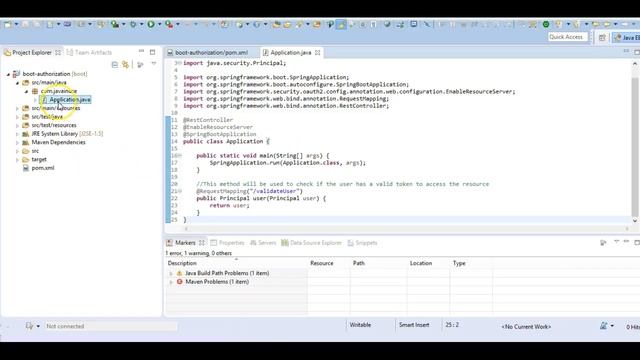Expand the src/main/resources folder
This screenshot has width=640, height=360.
tap(17, 109)
